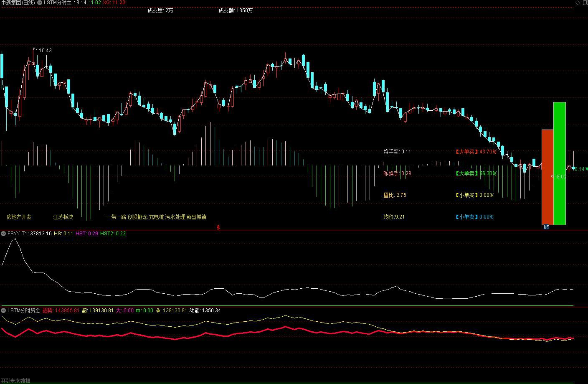The height and width of the screenshot is (384, 588).
Task: Click the tall green bar on the chart
Action: [560, 163]
